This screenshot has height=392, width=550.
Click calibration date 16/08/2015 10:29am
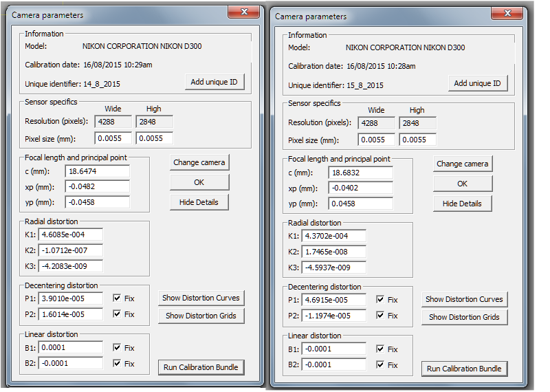118,65
